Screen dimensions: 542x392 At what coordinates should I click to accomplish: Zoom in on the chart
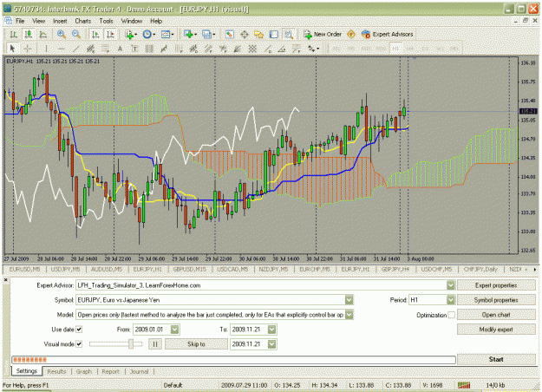click(62, 34)
